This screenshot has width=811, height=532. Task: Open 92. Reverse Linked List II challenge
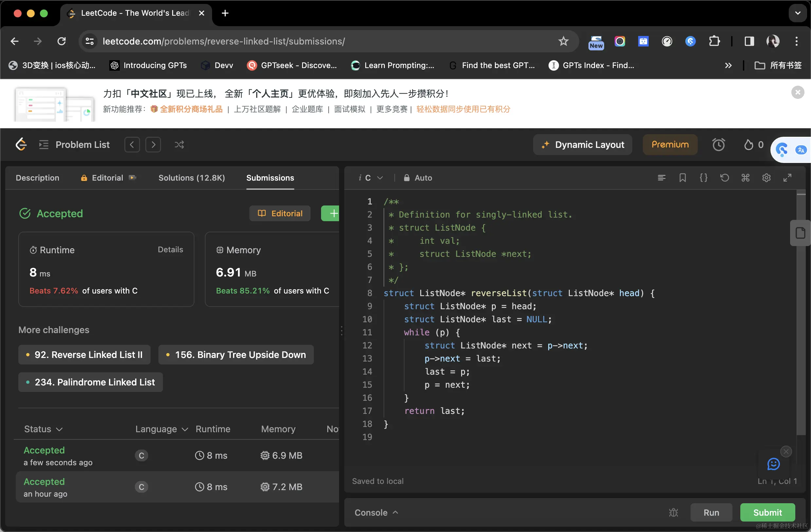coord(84,355)
